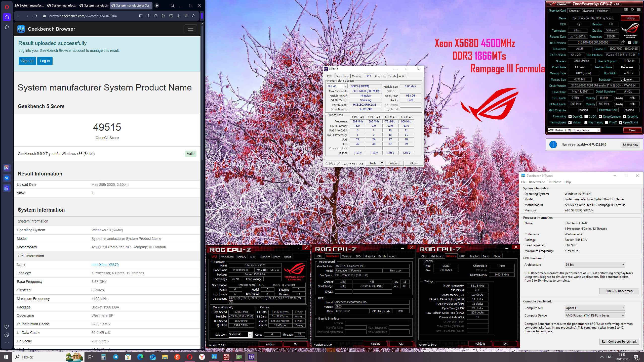Click the profile account icon in the Opera toolbar

tap(194, 16)
